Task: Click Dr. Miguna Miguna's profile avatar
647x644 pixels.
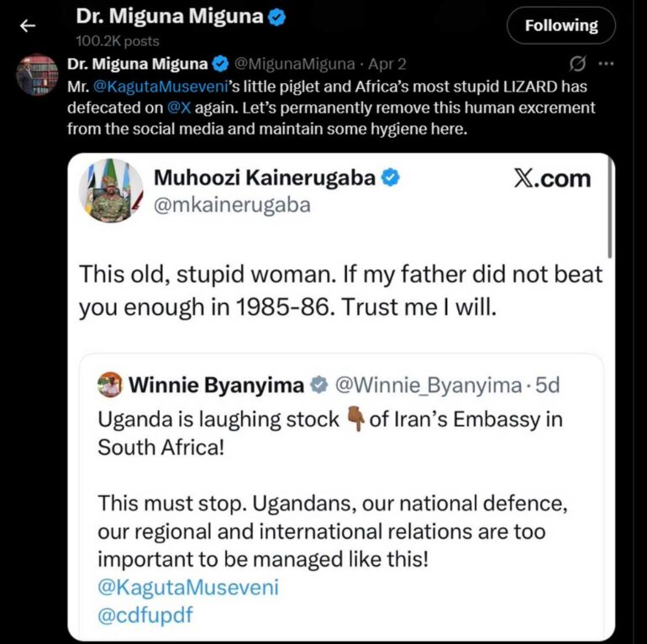Action: pos(37,75)
